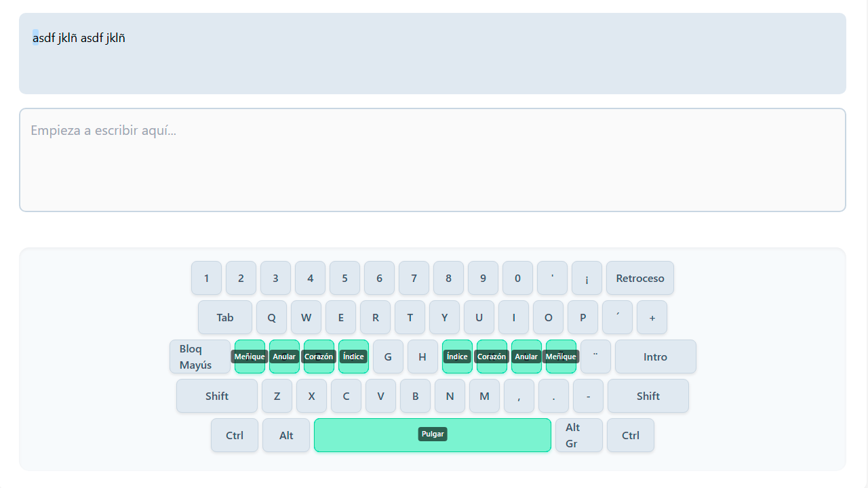Screen dimensions: 868x488
Task: Click the Alt key
Action: 286,435
